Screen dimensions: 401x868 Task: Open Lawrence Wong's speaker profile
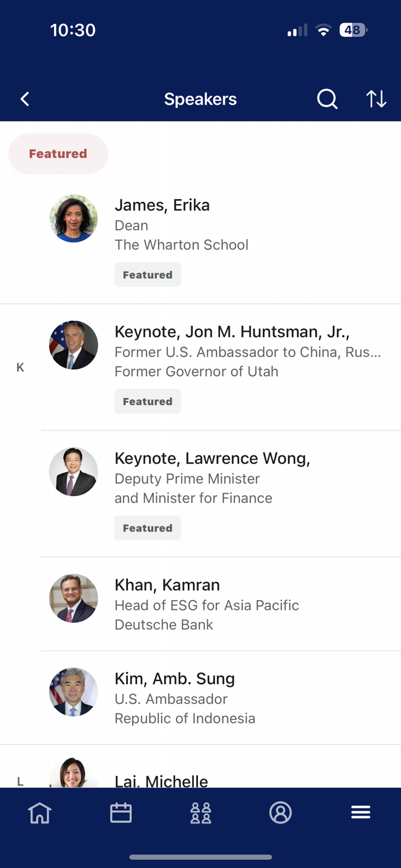coord(212,477)
